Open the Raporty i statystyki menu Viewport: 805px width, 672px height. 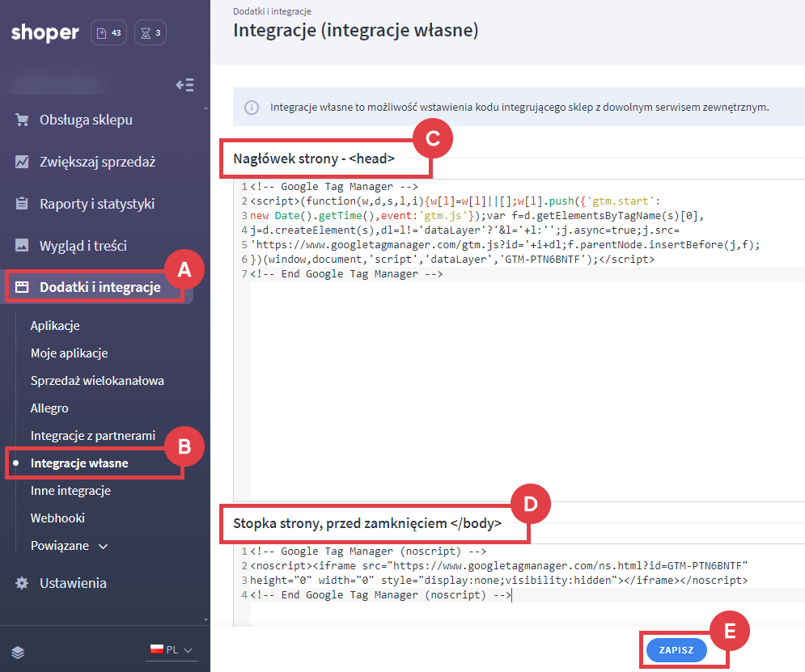tap(97, 204)
